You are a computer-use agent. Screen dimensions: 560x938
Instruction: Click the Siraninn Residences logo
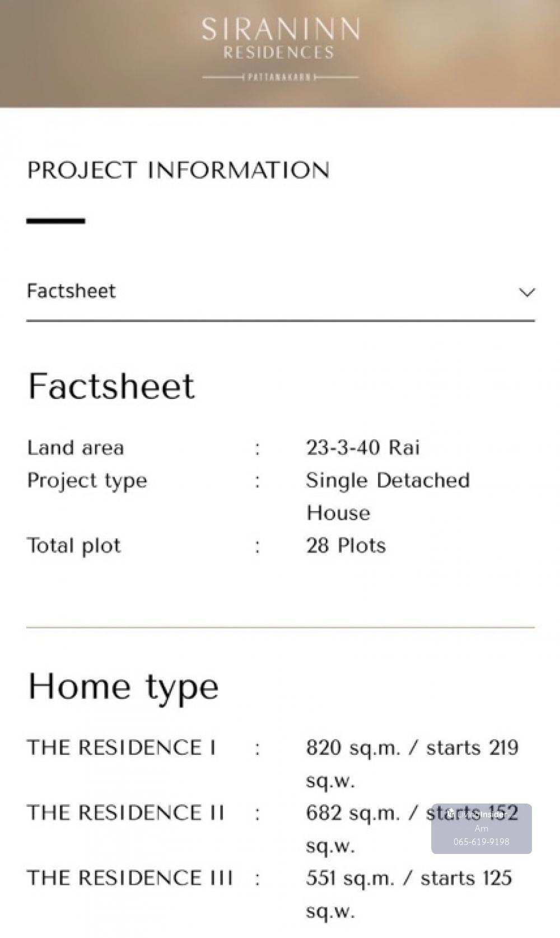[x=280, y=38]
